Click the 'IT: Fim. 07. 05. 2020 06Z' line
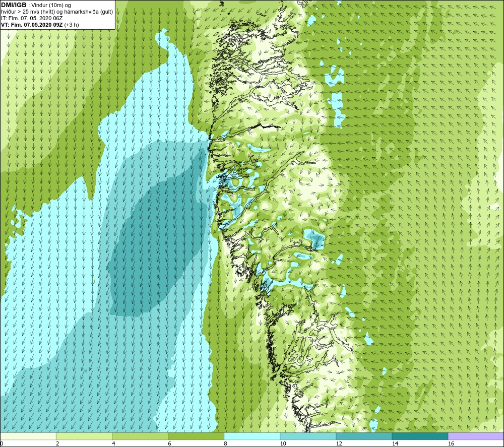The height and width of the screenshot is (447, 504). pyautogui.click(x=32, y=18)
